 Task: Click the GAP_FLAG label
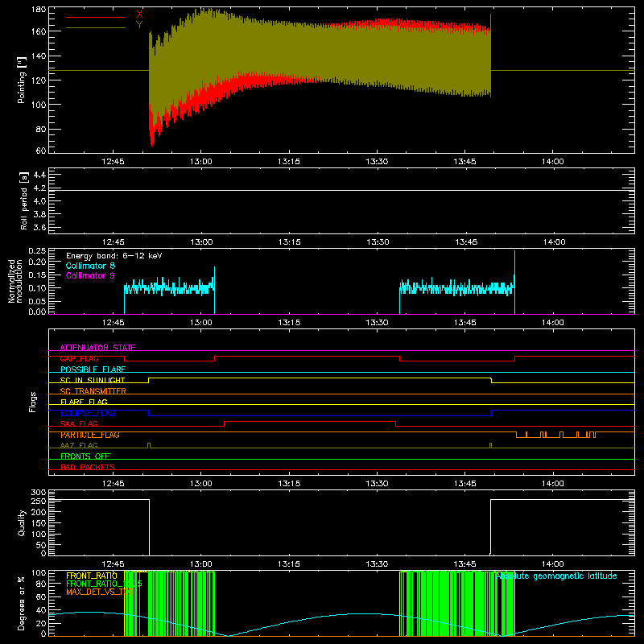point(79,358)
